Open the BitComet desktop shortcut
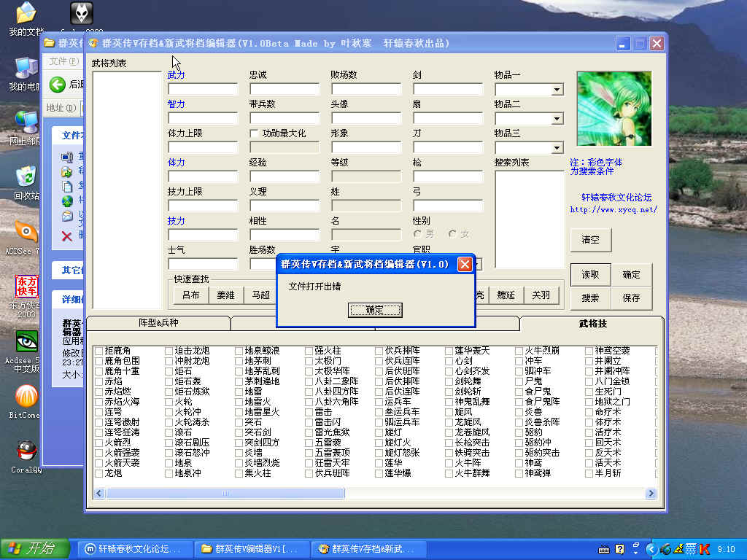 tap(26, 398)
